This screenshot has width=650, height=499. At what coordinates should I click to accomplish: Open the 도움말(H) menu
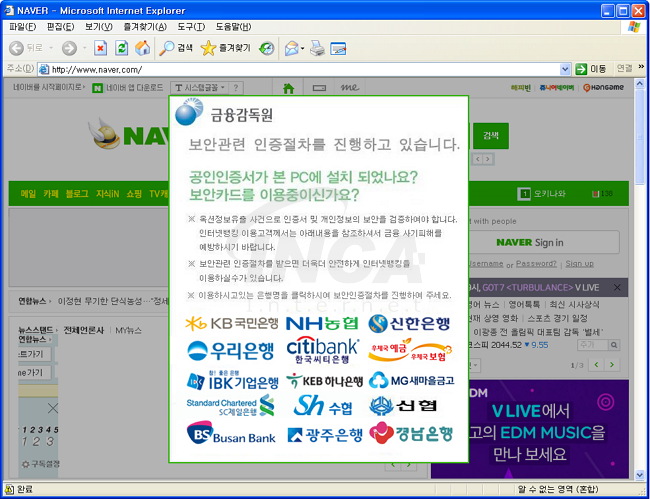(x=233, y=27)
